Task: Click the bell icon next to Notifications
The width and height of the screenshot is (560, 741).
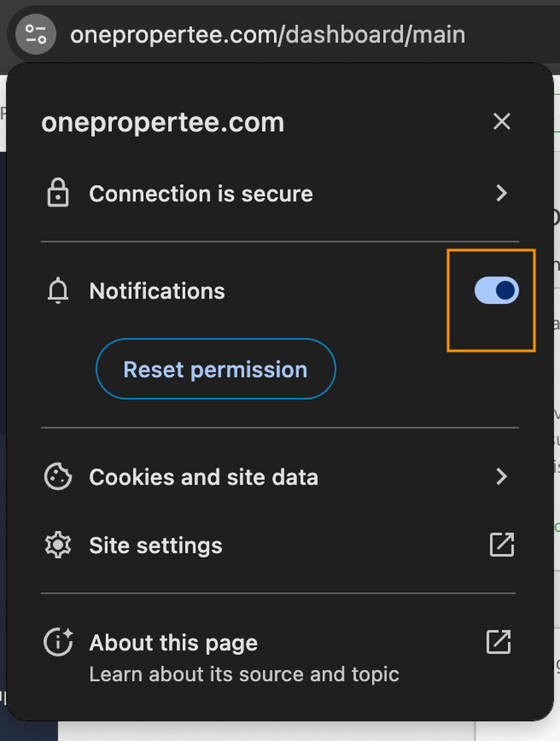Action: tap(58, 290)
